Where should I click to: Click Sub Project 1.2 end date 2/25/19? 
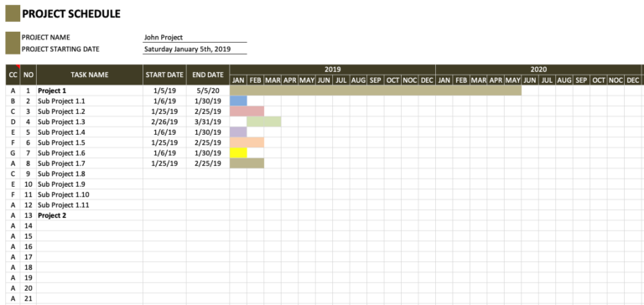click(x=208, y=111)
